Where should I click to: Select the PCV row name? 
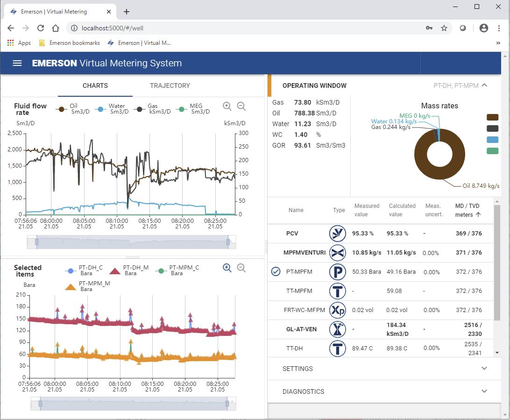(292, 234)
